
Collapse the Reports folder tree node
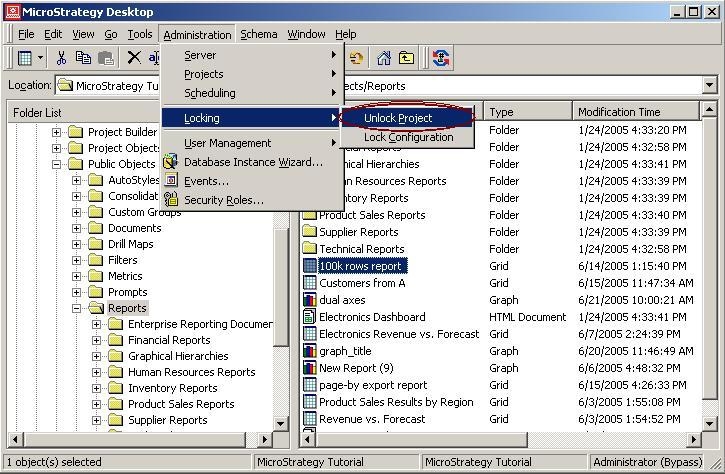76,308
